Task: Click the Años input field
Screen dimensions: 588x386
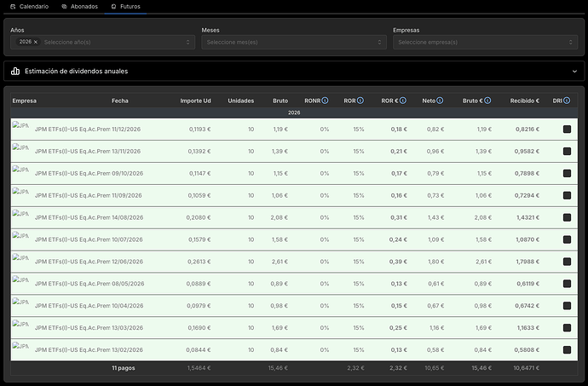Action: (x=111, y=42)
